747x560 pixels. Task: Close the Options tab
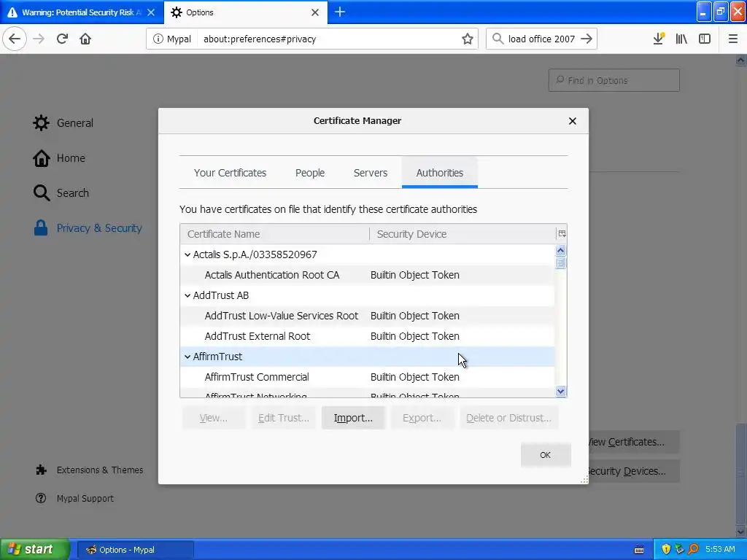coord(315,12)
